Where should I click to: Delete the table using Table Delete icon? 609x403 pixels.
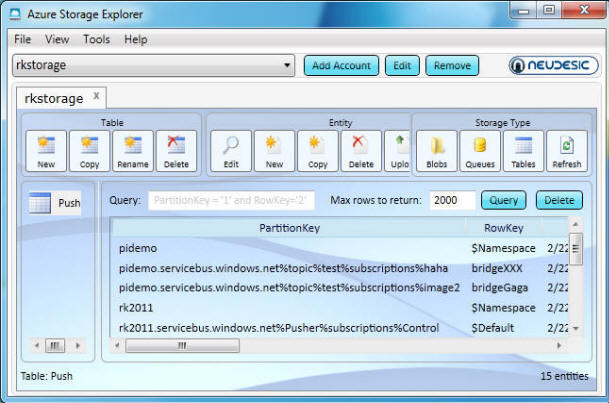(x=176, y=151)
